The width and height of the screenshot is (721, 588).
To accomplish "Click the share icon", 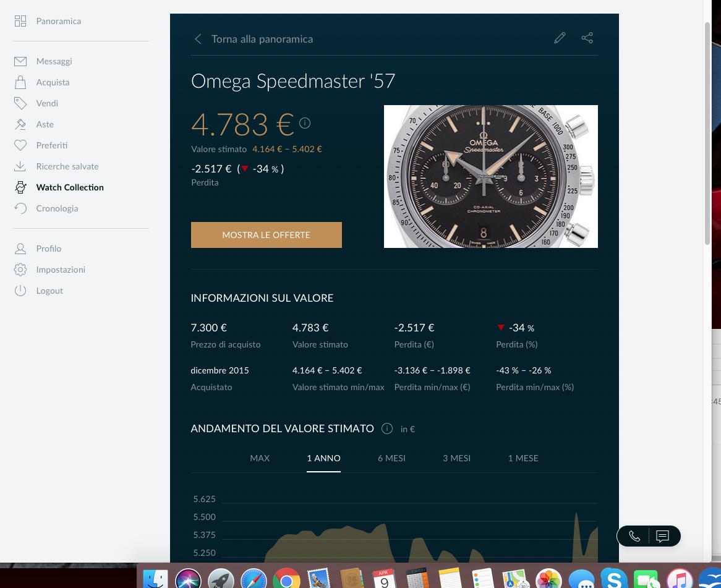I will [587, 38].
